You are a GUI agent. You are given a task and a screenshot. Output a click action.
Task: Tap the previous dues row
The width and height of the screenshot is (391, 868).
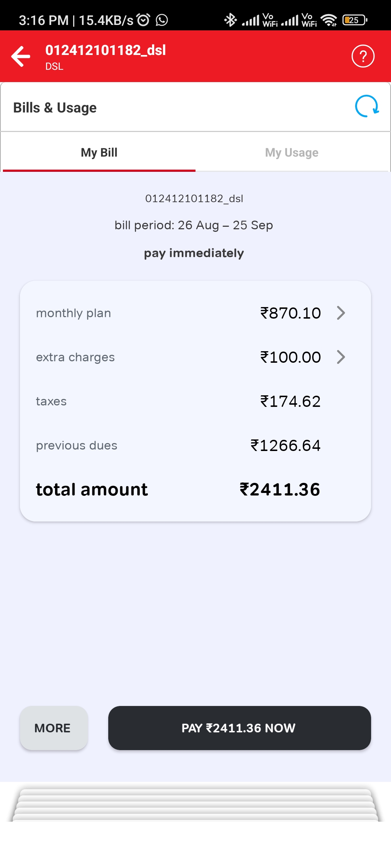click(177, 445)
